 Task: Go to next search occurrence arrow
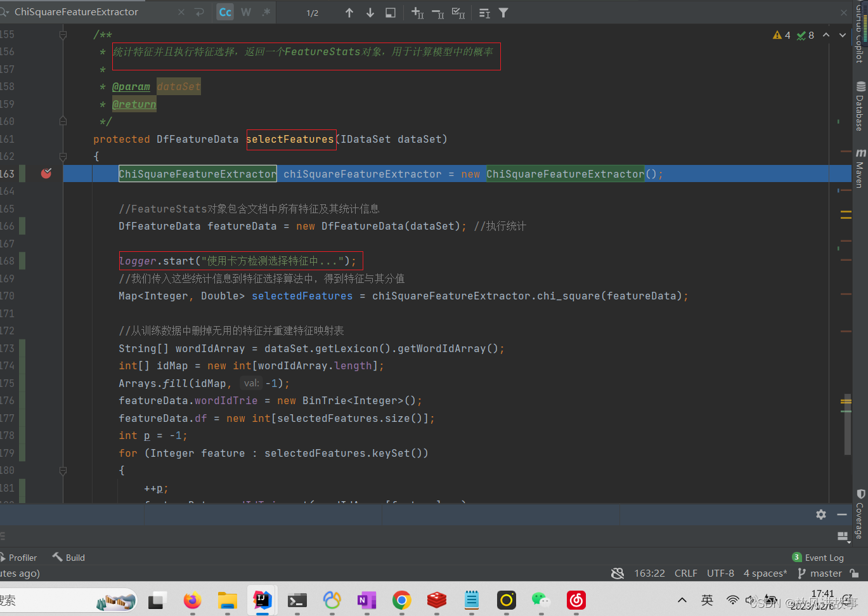(x=370, y=13)
